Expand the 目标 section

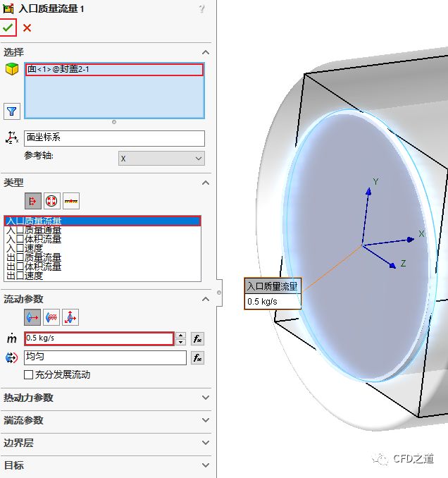click(206, 465)
